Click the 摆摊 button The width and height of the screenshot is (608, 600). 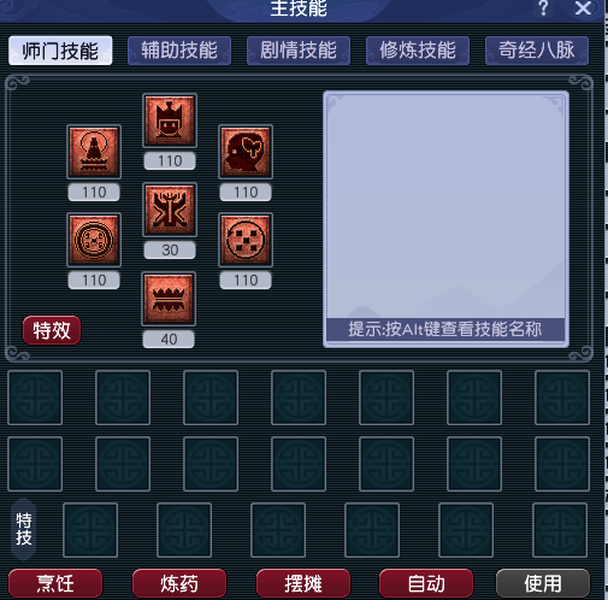[303, 583]
